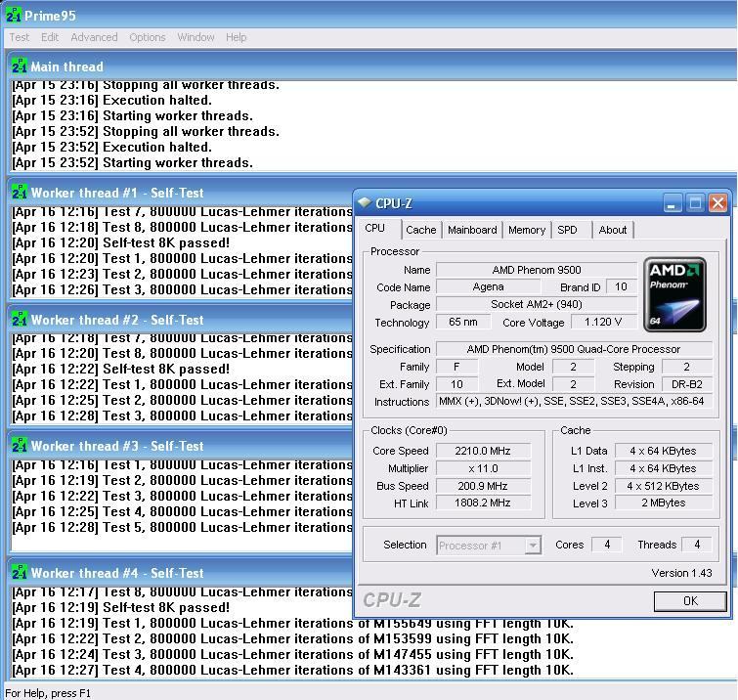Open the Edit menu in Prime95
Image resolution: width=738 pixels, height=700 pixels.
[50, 37]
